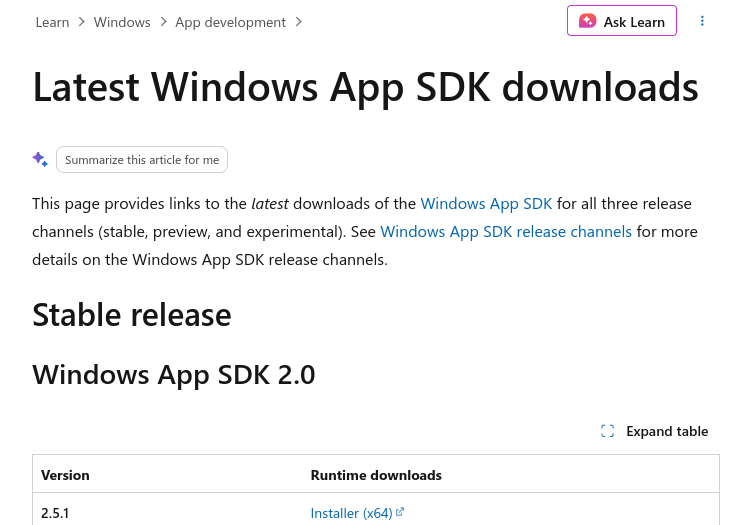The image size is (745, 525).
Task: Click chevron between Windows and App development
Action: 163,22
